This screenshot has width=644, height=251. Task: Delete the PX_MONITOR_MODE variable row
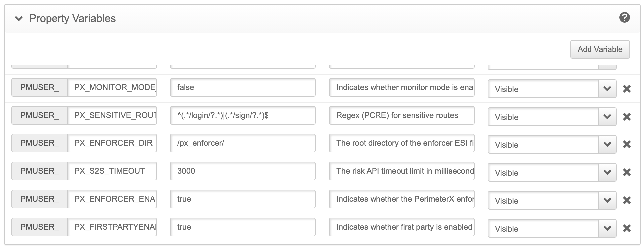click(x=627, y=89)
